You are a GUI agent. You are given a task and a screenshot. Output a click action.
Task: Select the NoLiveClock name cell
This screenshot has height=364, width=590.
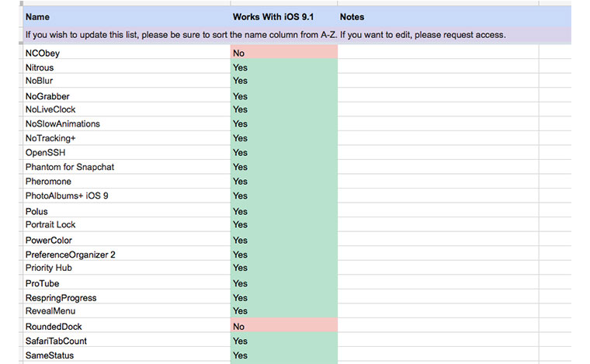127,109
